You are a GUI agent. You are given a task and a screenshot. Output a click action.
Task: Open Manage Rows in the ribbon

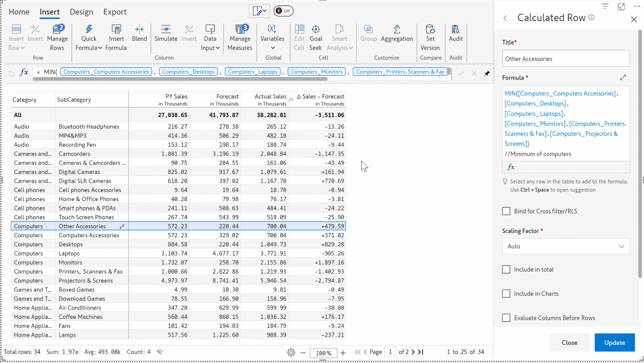point(57,38)
